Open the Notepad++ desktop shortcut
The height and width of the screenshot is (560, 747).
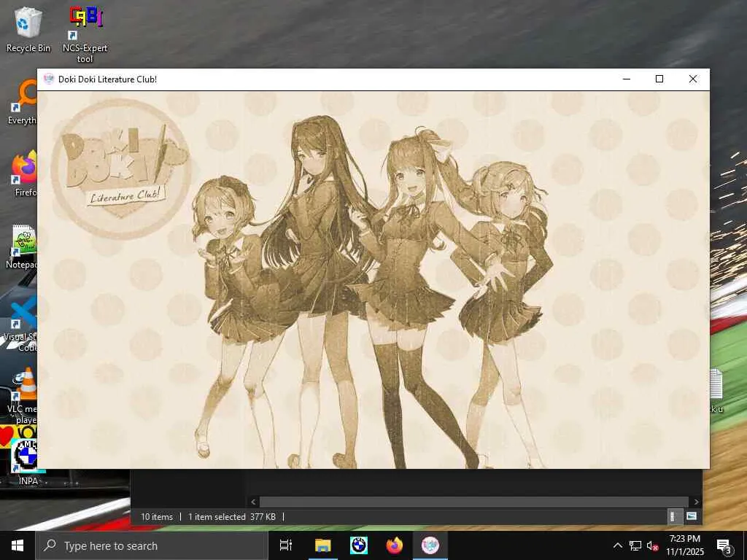(x=22, y=246)
